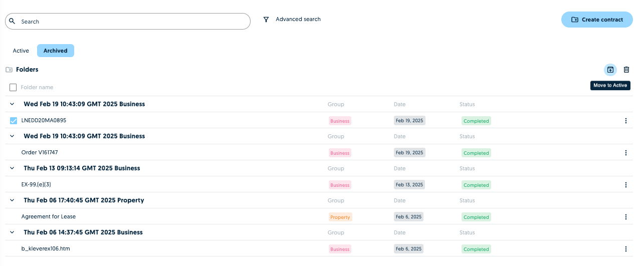Uncheck the LNEDD20MA0895 checkbox
Screen dimensions: 644x266
point(14,121)
